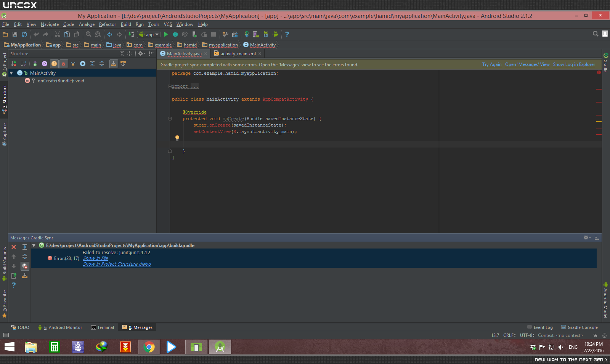
Task: Open Messages panel help question mark
Action: [x=14, y=285]
